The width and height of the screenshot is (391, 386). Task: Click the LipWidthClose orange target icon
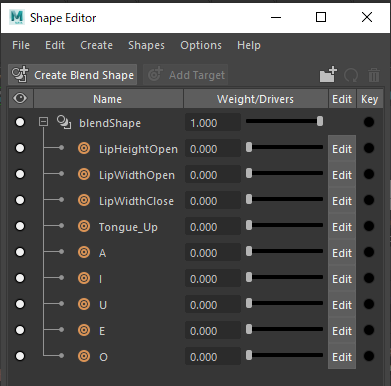(84, 200)
